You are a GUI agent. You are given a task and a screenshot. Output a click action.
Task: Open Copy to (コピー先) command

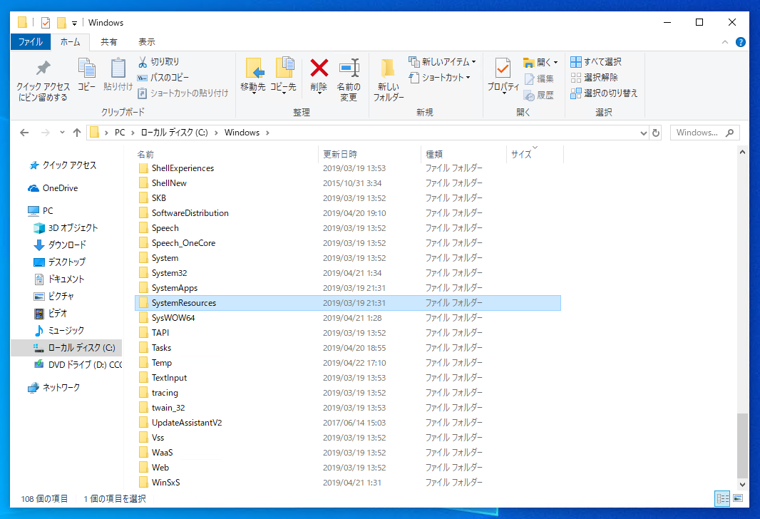point(284,75)
